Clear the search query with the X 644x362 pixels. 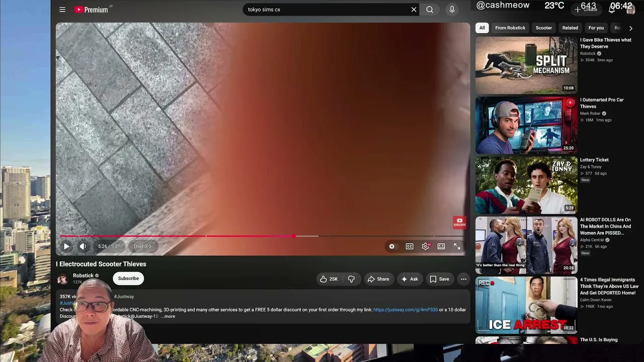[x=414, y=10]
